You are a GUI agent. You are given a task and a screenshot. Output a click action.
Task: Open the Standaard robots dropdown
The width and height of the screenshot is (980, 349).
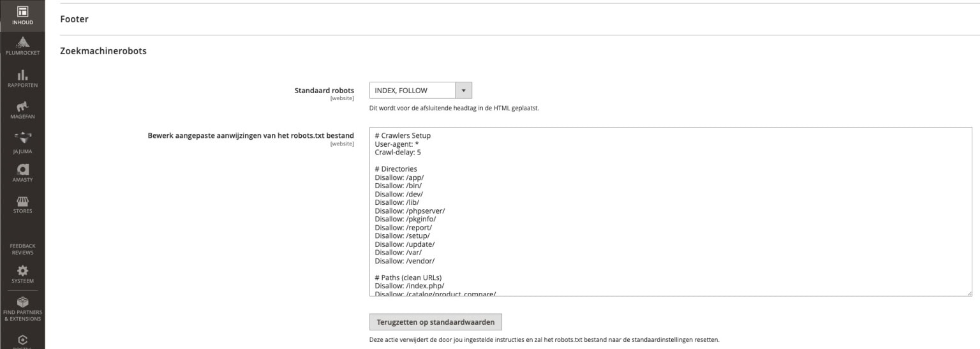[x=420, y=91]
